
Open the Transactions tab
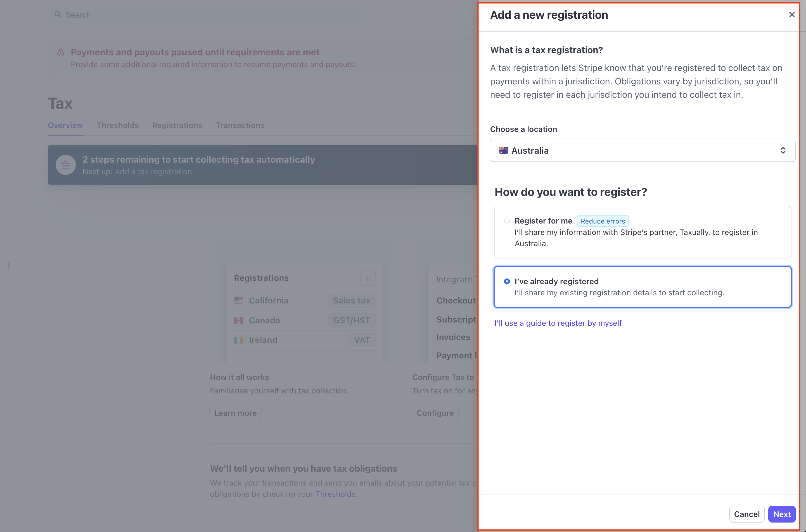coord(240,125)
